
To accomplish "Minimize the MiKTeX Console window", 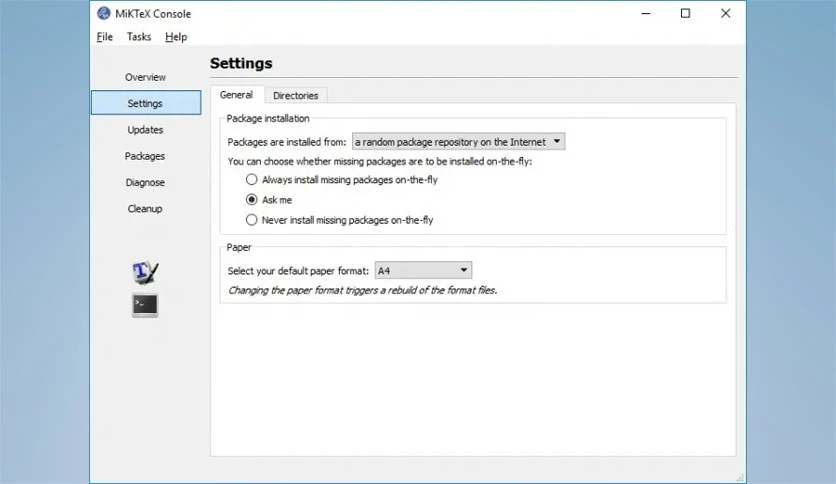I will tap(646, 13).
